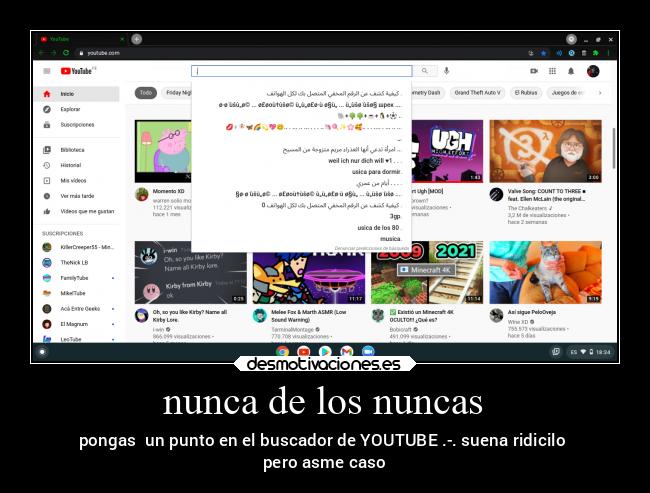Focus the YouTube search box

tap(302, 71)
